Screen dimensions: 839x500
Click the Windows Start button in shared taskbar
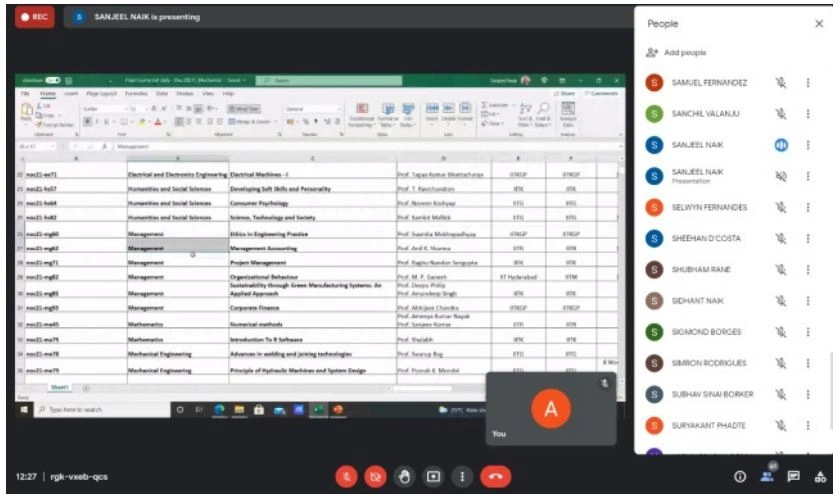click(24, 410)
